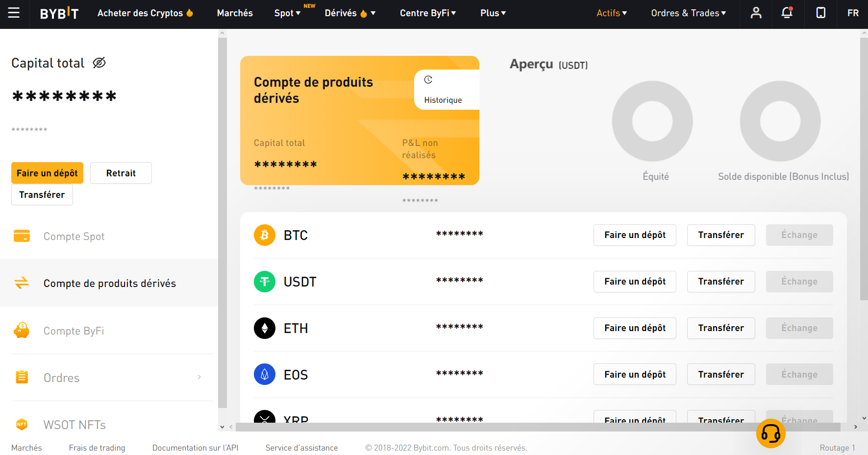Toggle capital total visibility eye icon

[99, 63]
